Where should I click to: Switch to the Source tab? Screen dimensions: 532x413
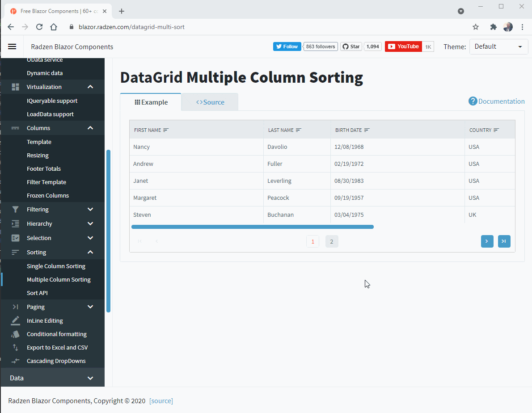[x=210, y=102]
